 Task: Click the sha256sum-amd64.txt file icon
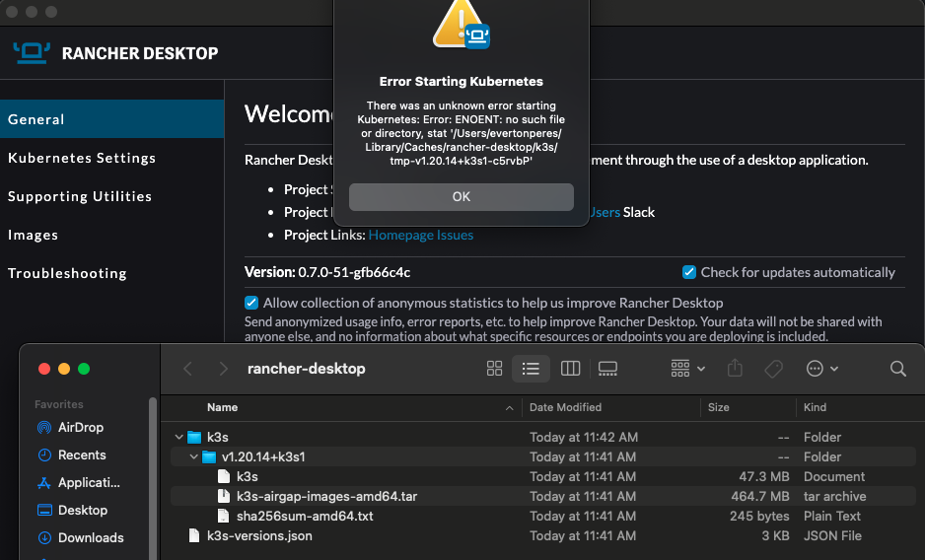click(x=224, y=516)
